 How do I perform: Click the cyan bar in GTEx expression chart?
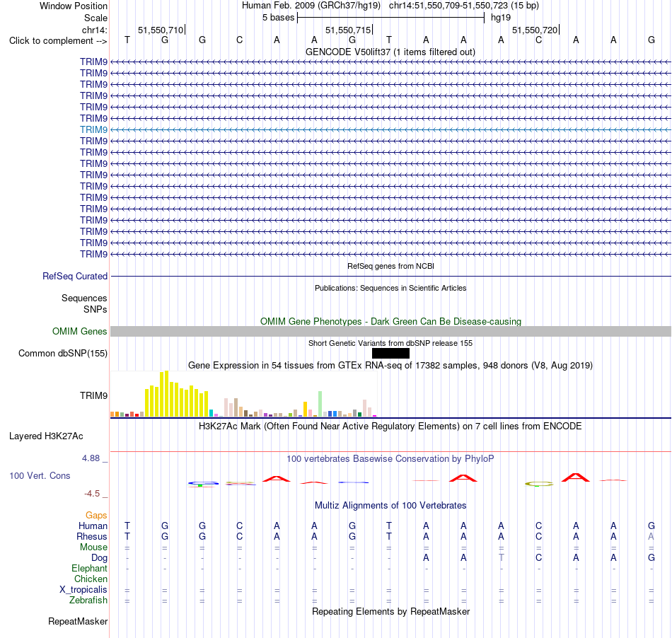pos(211,414)
